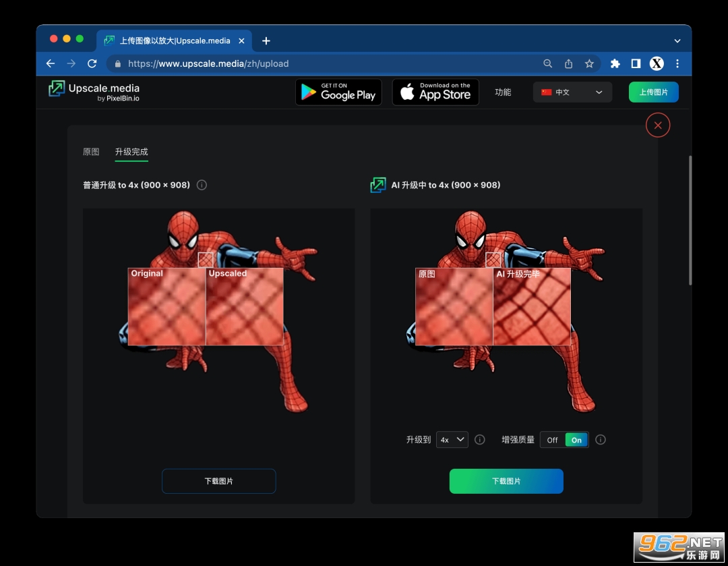The height and width of the screenshot is (566, 728).
Task: Open the browser extensions puzzle icon
Action: (615, 63)
